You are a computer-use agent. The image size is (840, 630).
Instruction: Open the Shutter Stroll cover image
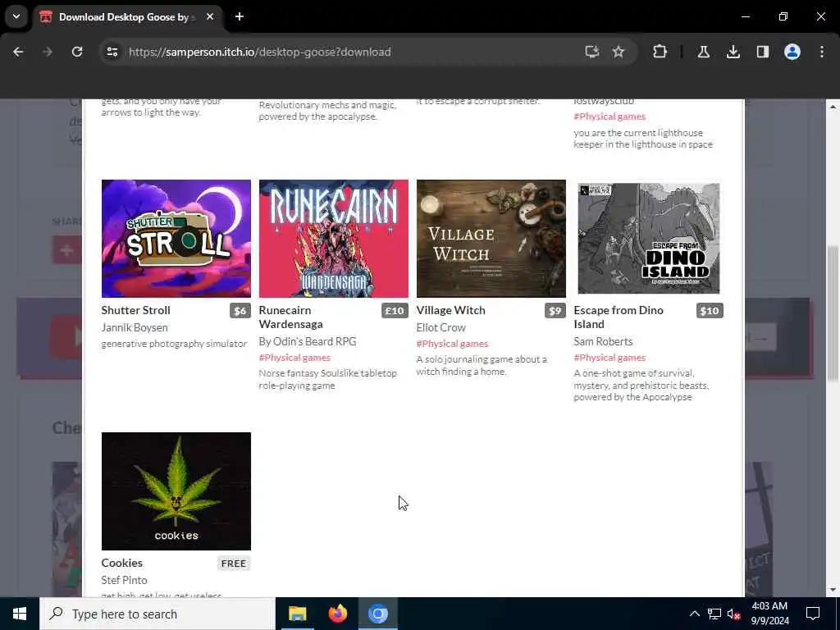coord(176,239)
